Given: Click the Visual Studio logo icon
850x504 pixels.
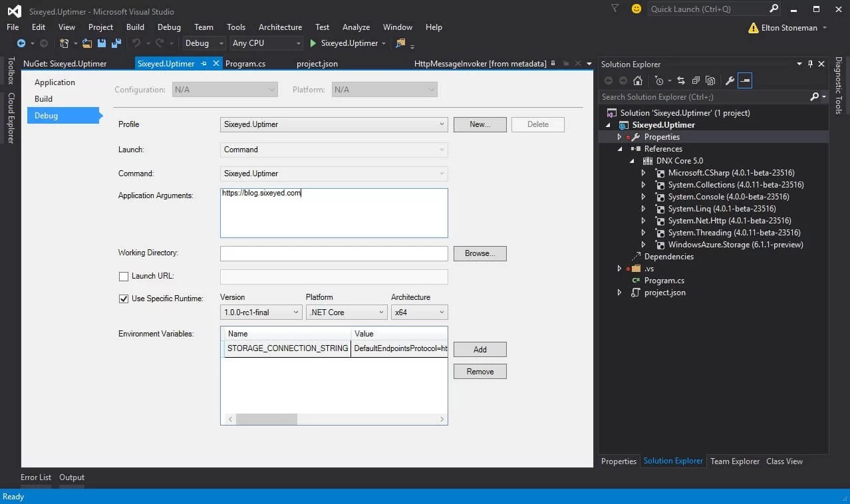Looking at the screenshot, I should click(x=14, y=11).
